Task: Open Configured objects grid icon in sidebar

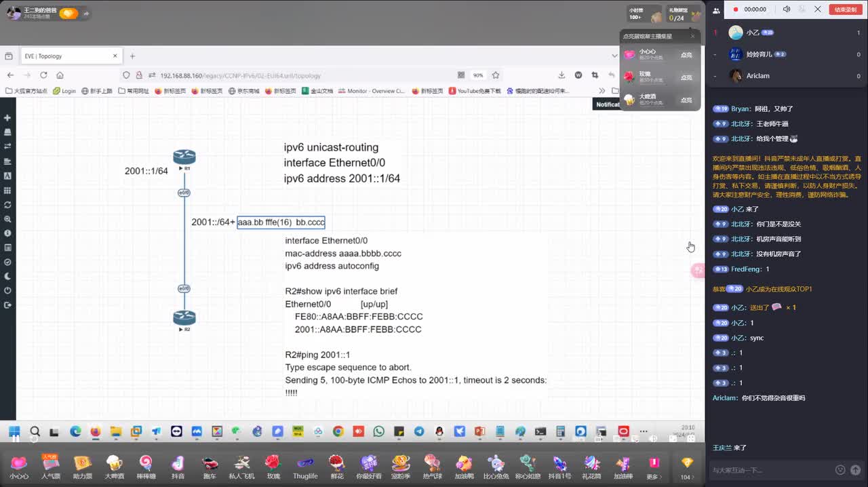Action: [7, 191]
